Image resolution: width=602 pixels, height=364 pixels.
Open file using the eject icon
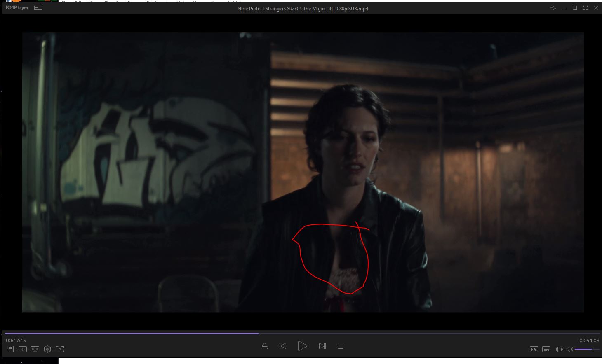point(265,346)
